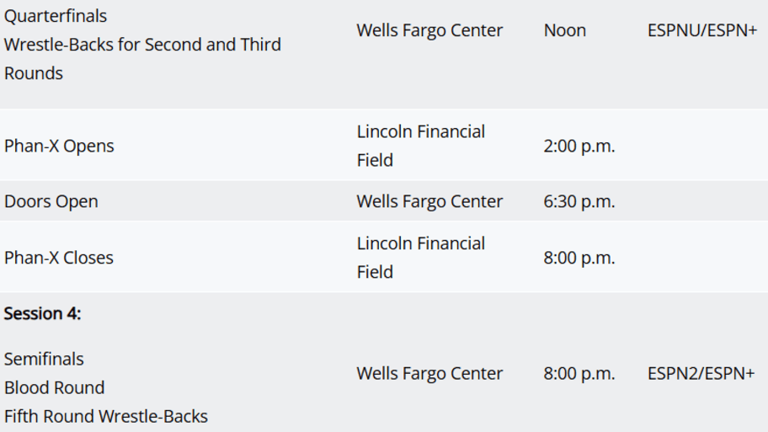The width and height of the screenshot is (768, 432).
Task: Select 8:00 p.m. in Phan-X Closes row
Action: point(579,257)
